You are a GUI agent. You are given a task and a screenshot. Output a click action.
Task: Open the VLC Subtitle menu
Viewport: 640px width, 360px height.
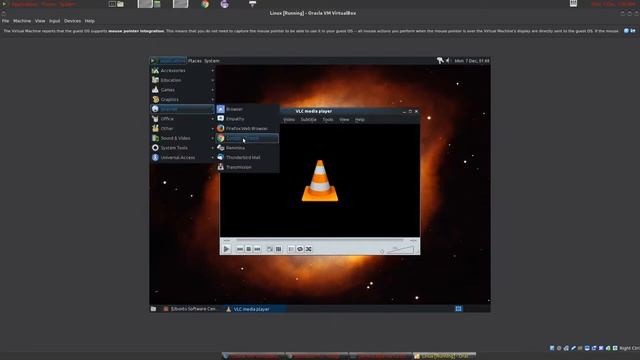[x=309, y=120]
